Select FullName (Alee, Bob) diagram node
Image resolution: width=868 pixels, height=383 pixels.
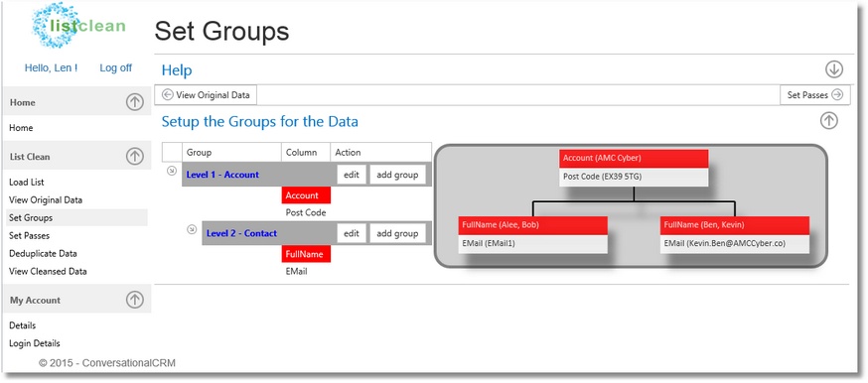(532, 225)
